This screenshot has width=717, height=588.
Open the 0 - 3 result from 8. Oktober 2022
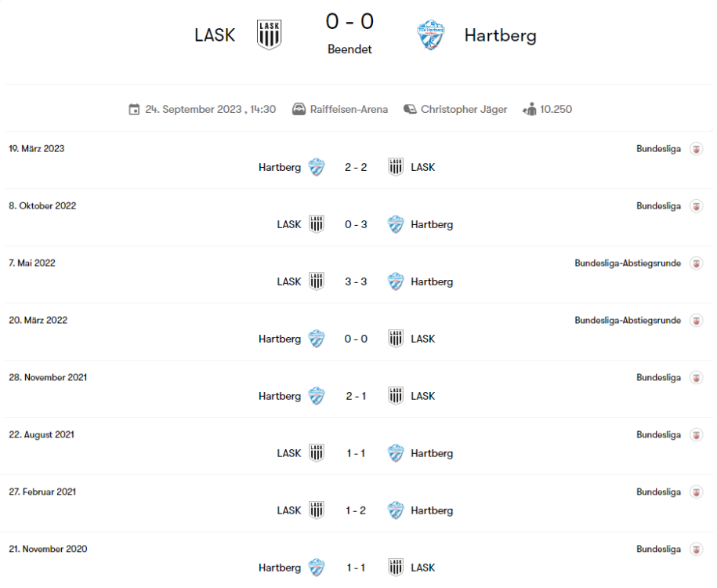[356, 224]
